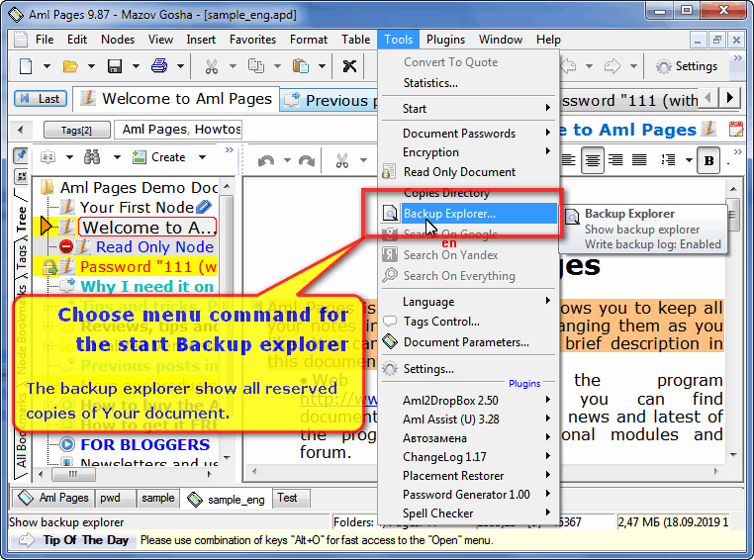Click the pin icon atop left sidebar
The image size is (754, 560).
tap(21, 155)
